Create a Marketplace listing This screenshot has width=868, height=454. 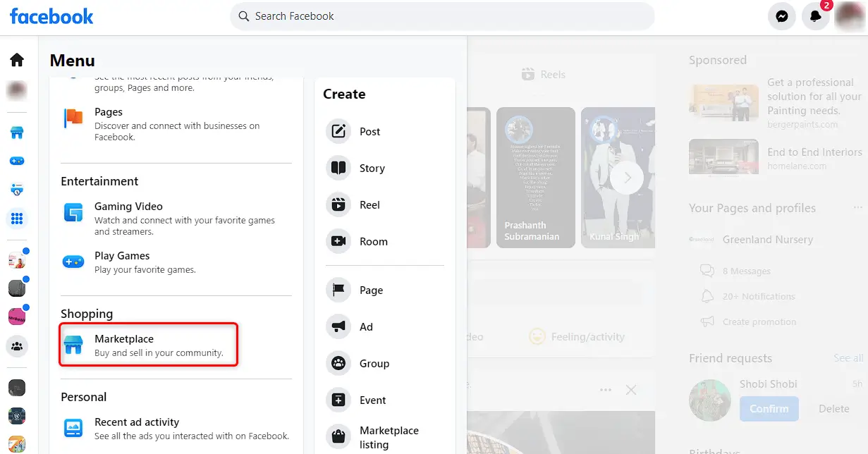pyautogui.click(x=385, y=437)
